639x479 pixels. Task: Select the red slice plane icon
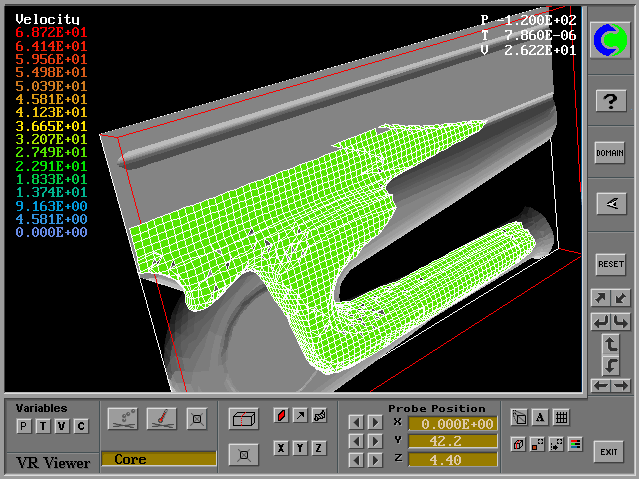click(x=281, y=415)
